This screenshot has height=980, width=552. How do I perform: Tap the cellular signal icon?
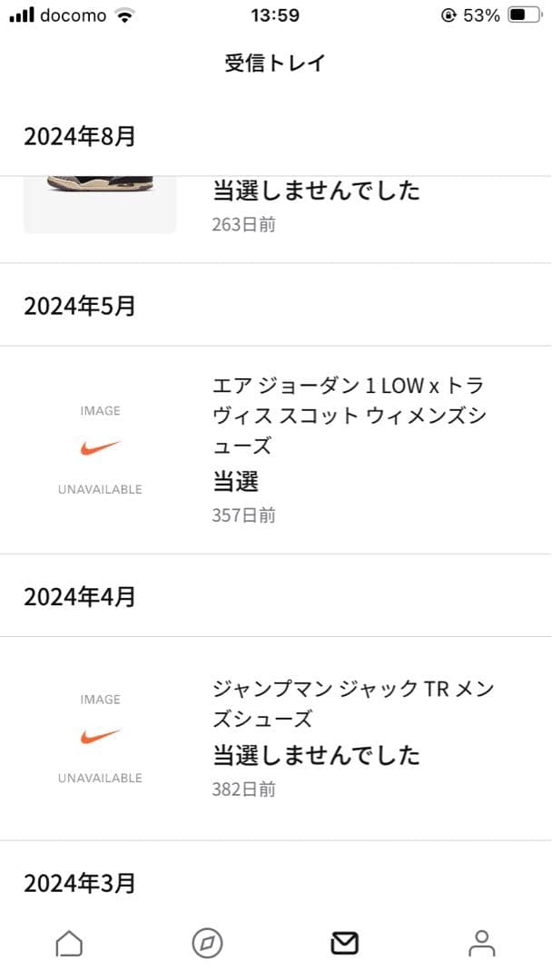[23, 15]
